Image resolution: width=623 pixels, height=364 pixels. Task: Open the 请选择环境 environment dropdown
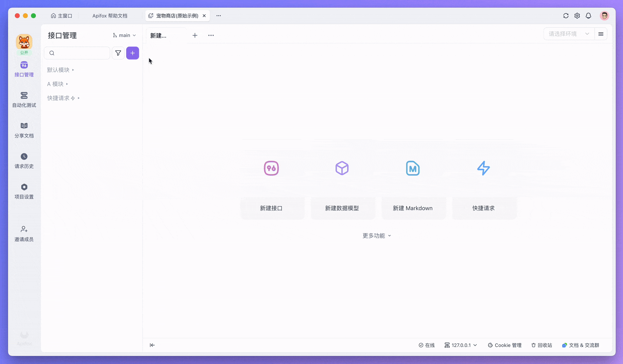click(x=569, y=34)
